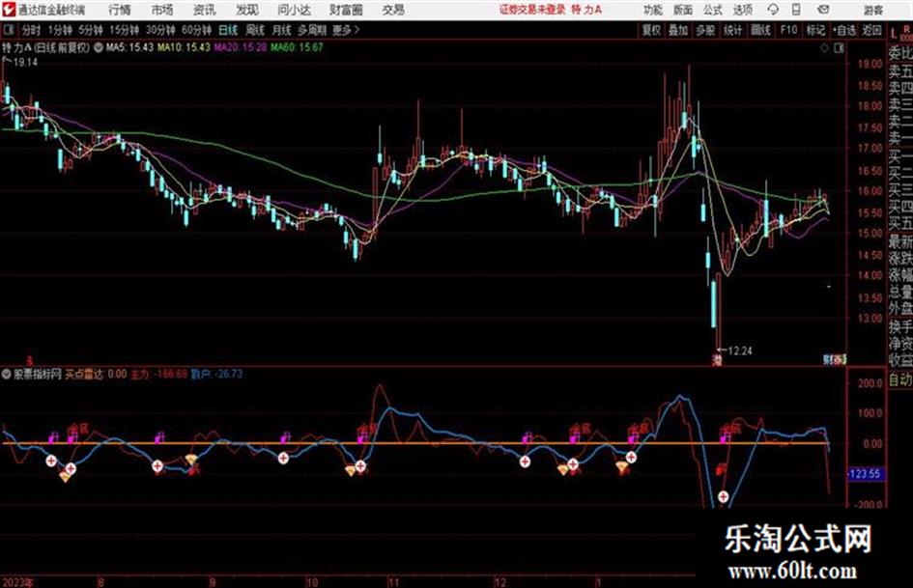Viewport: 913px width, 588px height.
Task: Click the 自动 button on the right panel
Action: pos(900,379)
